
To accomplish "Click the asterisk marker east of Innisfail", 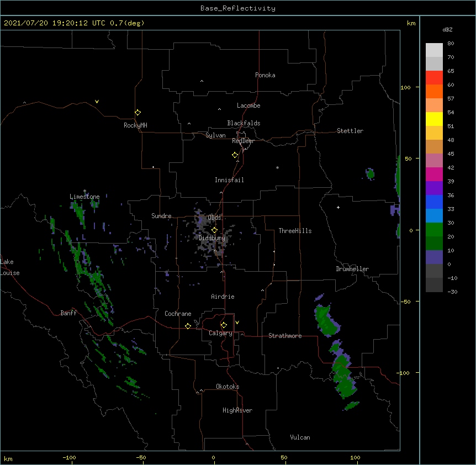I will click(277, 167).
